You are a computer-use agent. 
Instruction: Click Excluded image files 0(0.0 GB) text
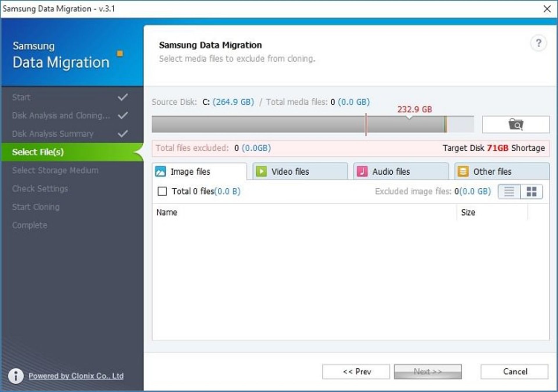(x=433, y=191)
